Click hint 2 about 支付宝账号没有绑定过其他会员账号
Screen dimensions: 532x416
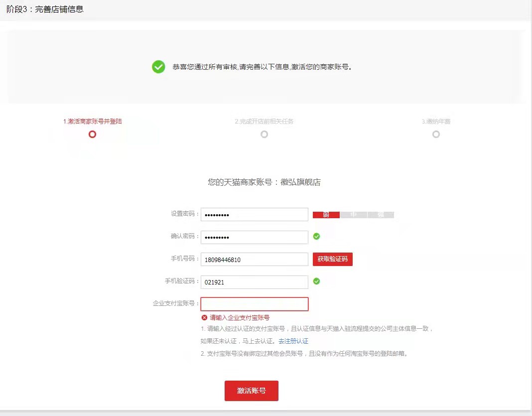(x=304, y=354)
